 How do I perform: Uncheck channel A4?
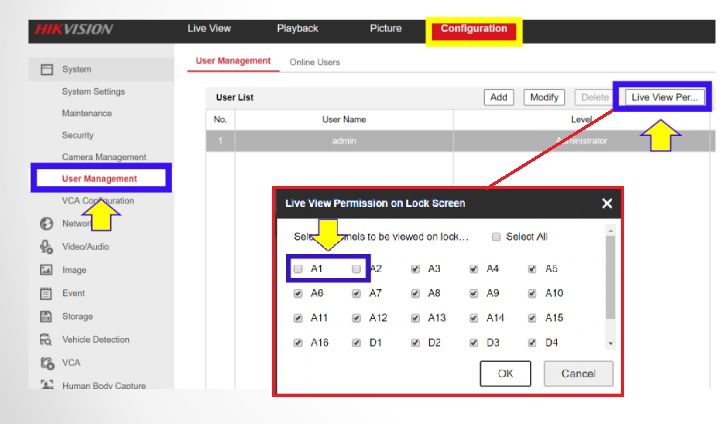(x=474, y=269)
